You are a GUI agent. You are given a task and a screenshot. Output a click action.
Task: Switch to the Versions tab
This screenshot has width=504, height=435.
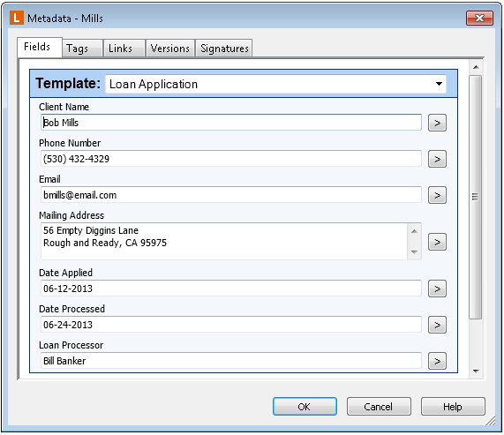click(170, 49)
